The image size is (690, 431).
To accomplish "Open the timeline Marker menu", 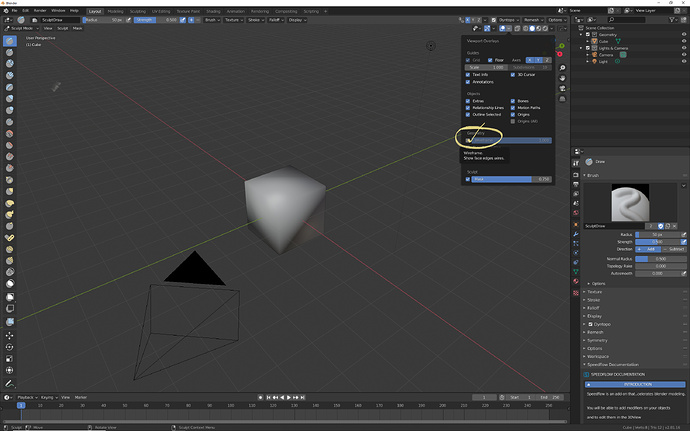I will (x=81, y=398).
